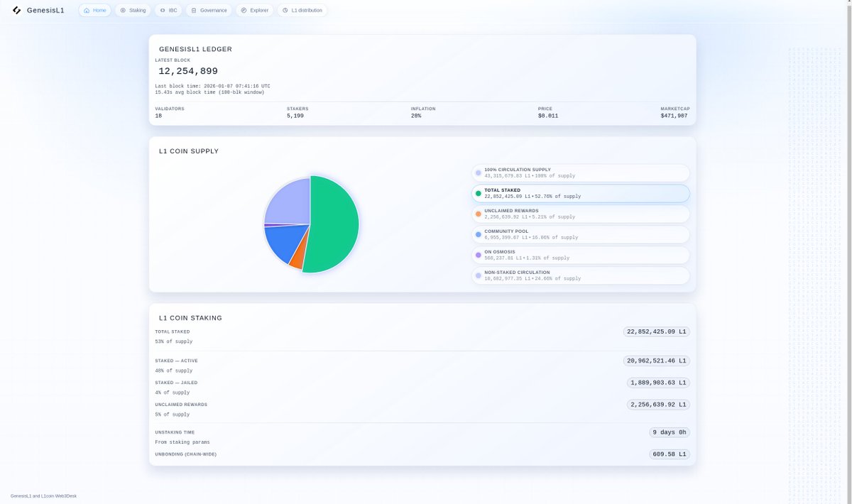The image size is (852, 504).
Task: Click the inflation value 20%
Action: [x=416, y=116]
